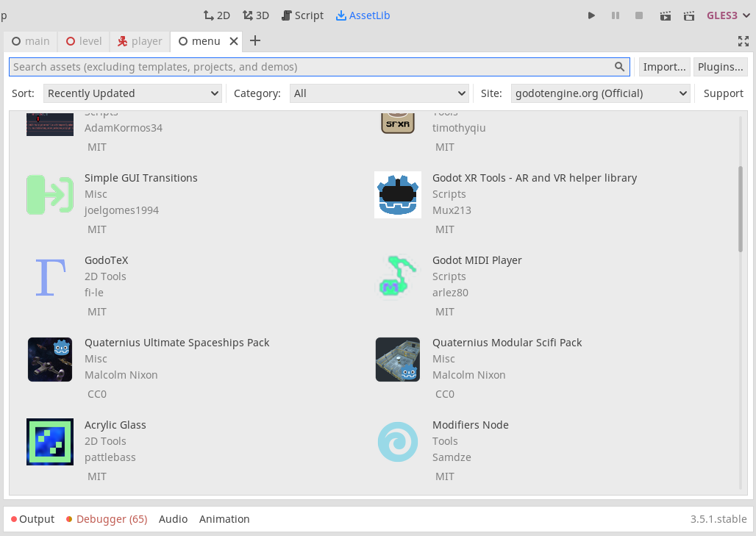Switch to the level scene tab
The image size is (756, 536).
[x=84, y=41]
